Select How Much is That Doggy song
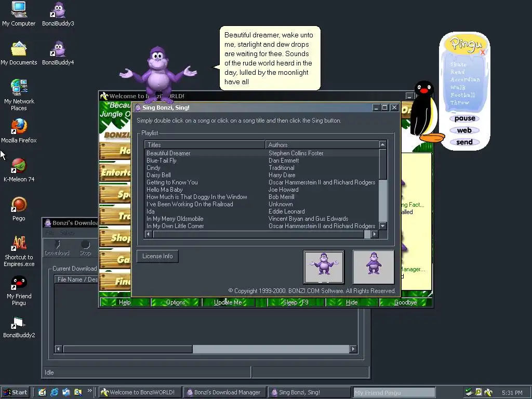532x399 pixels. pyautogui.click(x=262, y=197)
